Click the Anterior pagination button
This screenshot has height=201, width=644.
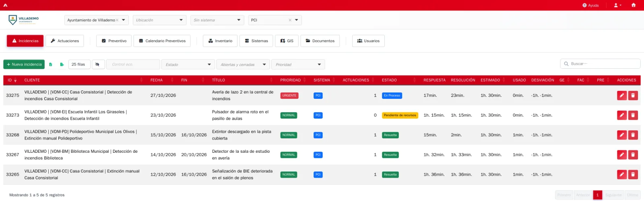[x=583, y=195]
